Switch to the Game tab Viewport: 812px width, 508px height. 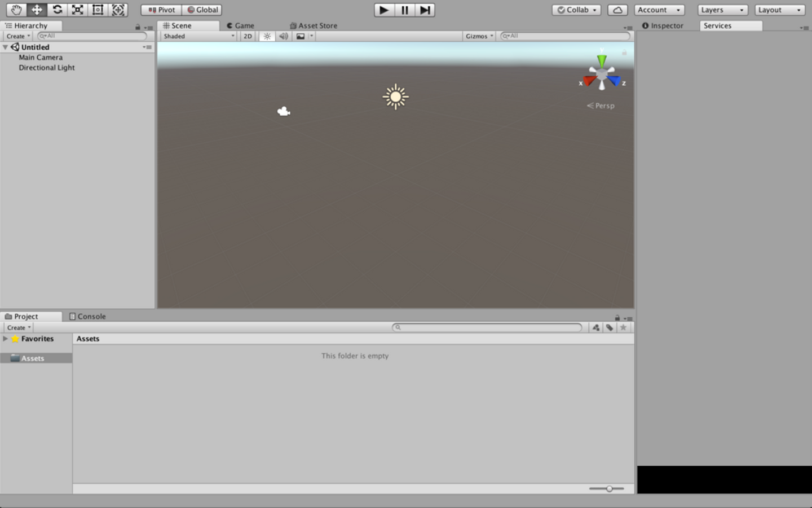(241, 25)
